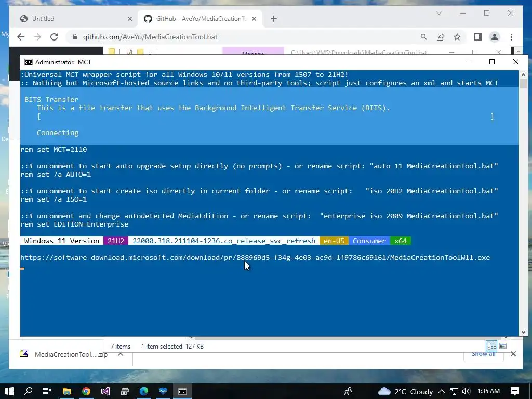The image size is (532, 399).
Task: Click the x64 architecture badge
Action: (x=401, y=241)
